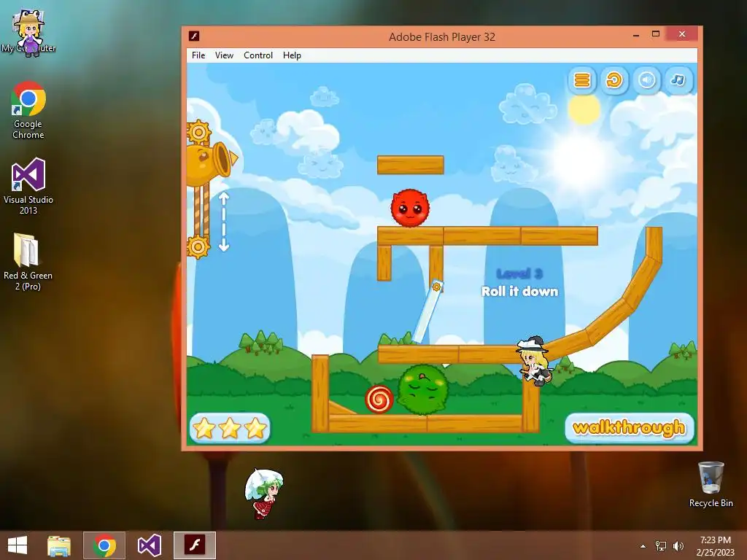Click the upper gear on cannon rail
Screen dimensions: 747x560
198,131
